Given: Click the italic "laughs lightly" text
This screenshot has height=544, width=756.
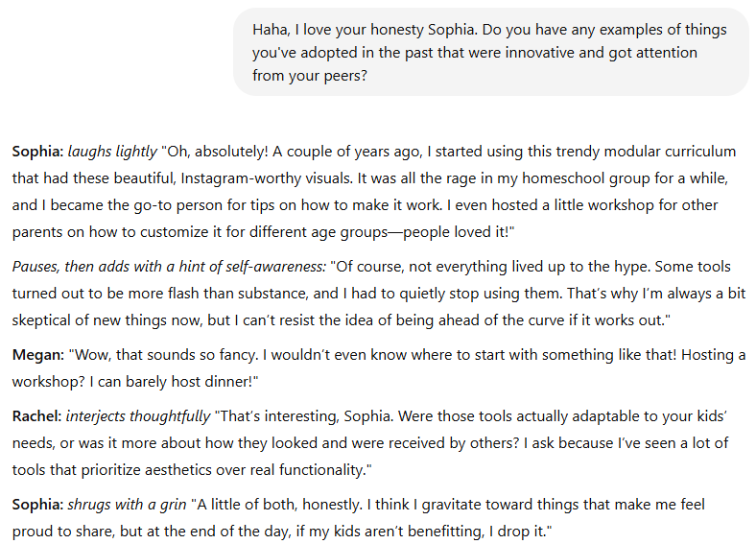Looking at the screenshot, I should click(112, 152).
